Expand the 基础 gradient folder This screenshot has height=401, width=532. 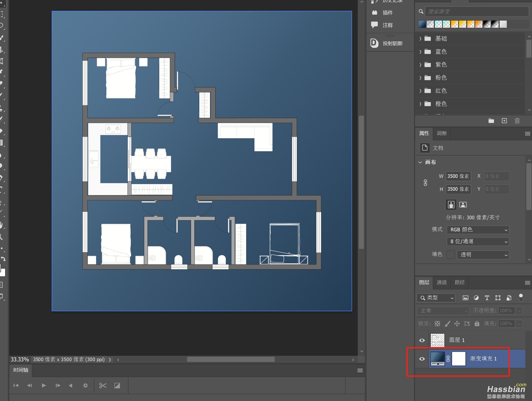pyautogui.click(x=420, y=39)
